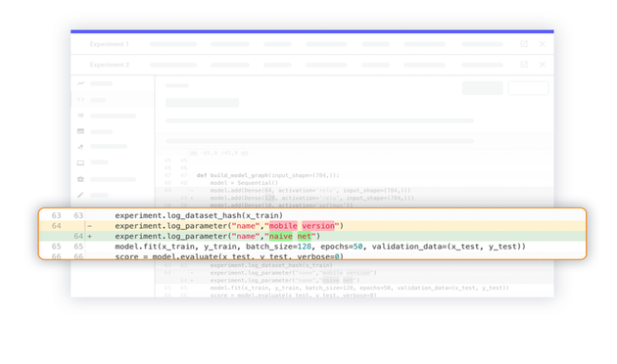This screenshot has width=617, height=364.
Task: Select the code brackets sidebar icon
Action: 80,100
